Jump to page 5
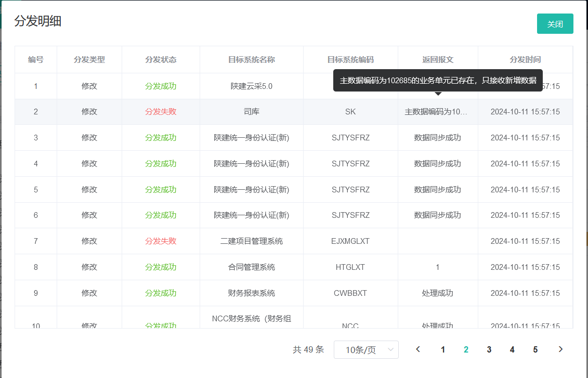Screen dimensions: 588x378 (535, 349)
